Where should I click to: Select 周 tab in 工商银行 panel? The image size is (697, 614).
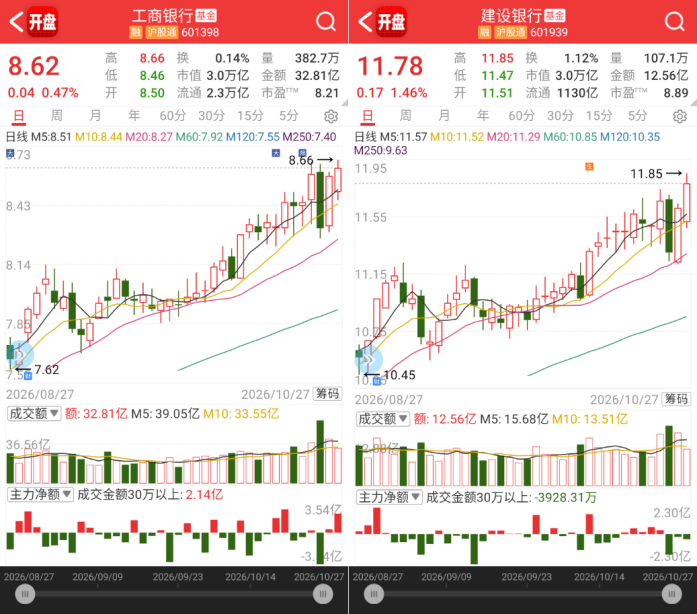pyautogui.click(x=56, y=116)
